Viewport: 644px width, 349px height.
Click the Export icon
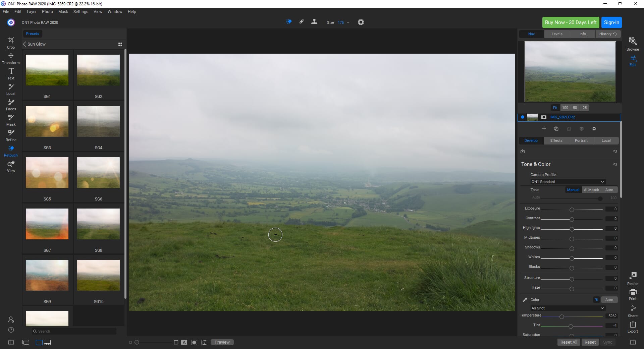(633, 327)
